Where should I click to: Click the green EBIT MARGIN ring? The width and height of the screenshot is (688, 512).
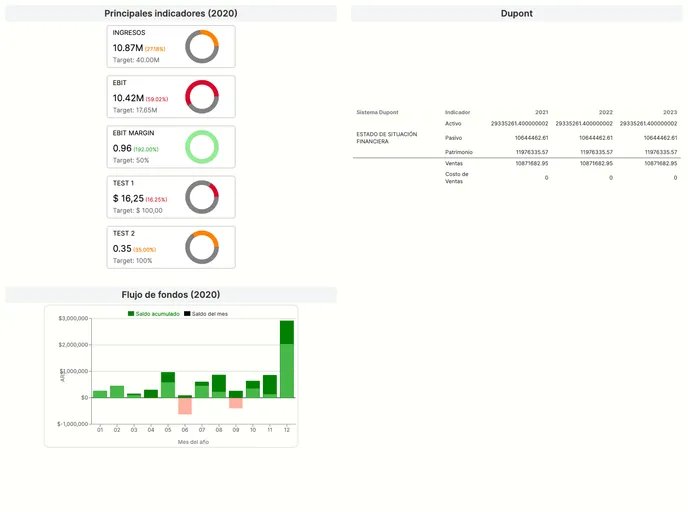click(x=202, y=147)
